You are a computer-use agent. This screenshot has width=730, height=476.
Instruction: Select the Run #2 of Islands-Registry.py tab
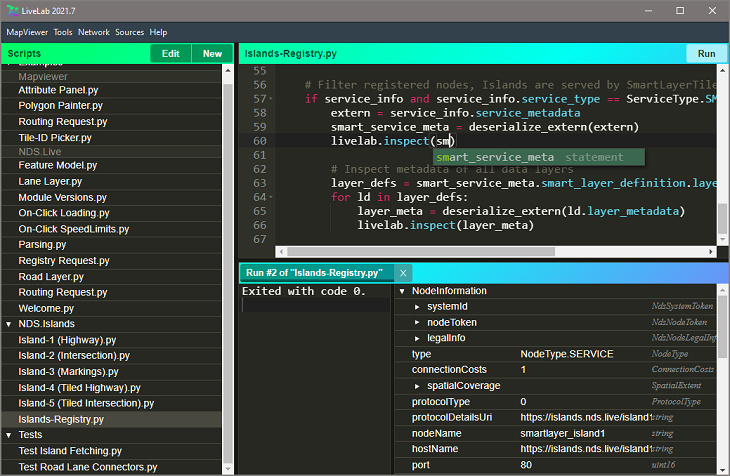(317, 273)
